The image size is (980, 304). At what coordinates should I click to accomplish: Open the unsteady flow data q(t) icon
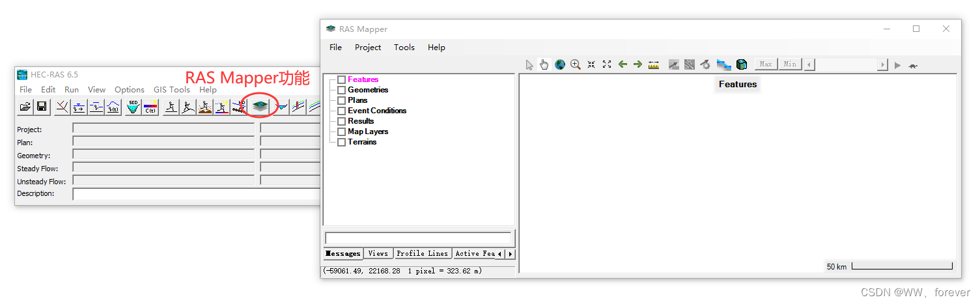pyautogui.click(x=113, y=107)
